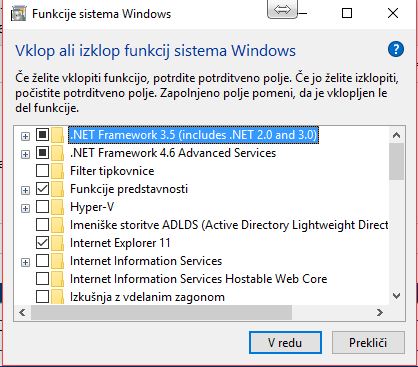Tick the Filter tipkovnice checkbox
Viewport: 418px width, 367px height.
click(42, 171)
